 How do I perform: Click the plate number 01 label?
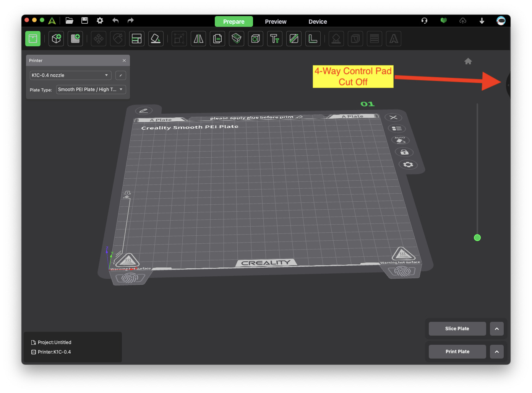click(368, 104)
